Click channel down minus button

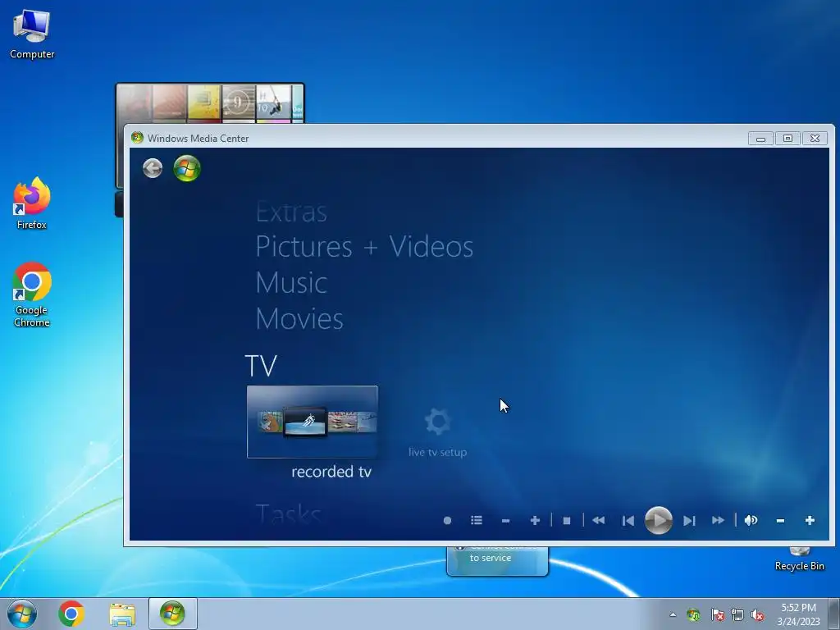[x=505, y=520]
